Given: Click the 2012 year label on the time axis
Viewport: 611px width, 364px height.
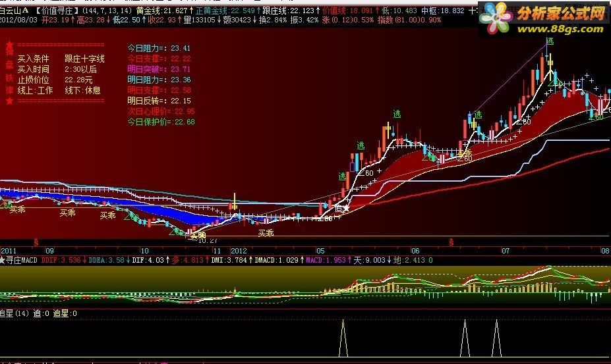Looking at the screenshot, I should (239, 251).
